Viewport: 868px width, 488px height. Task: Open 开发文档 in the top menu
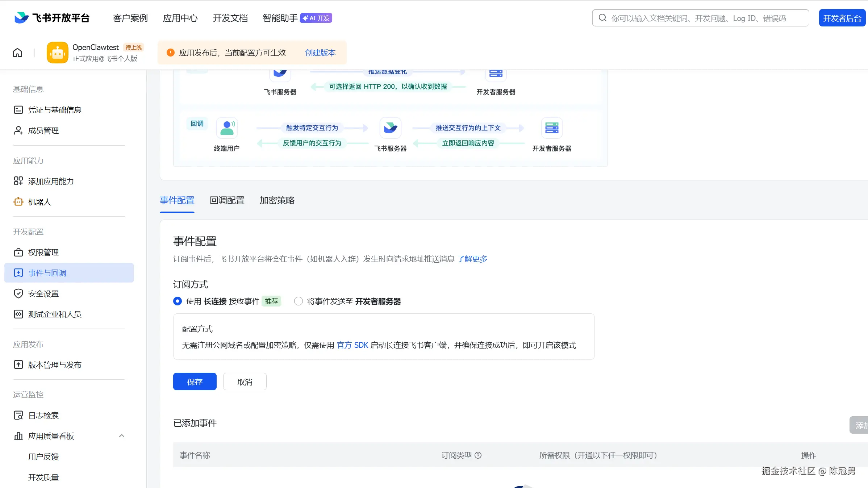pyautogui.click(x=230, y=18)
